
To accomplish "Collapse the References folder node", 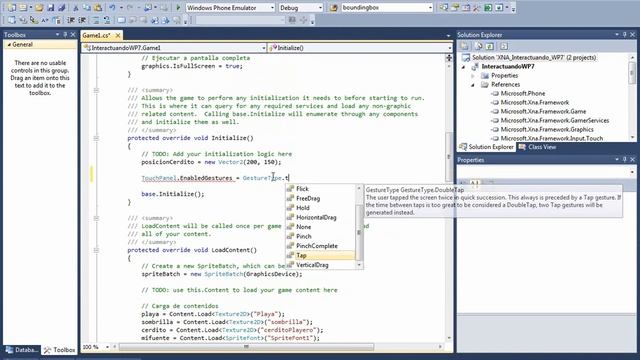I will point(473,84).
